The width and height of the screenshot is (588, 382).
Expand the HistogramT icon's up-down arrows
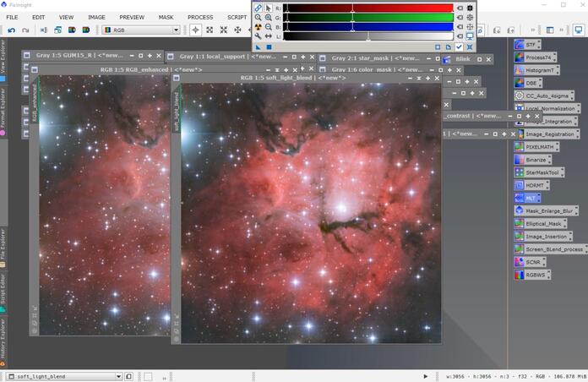(x=558, y=70)
